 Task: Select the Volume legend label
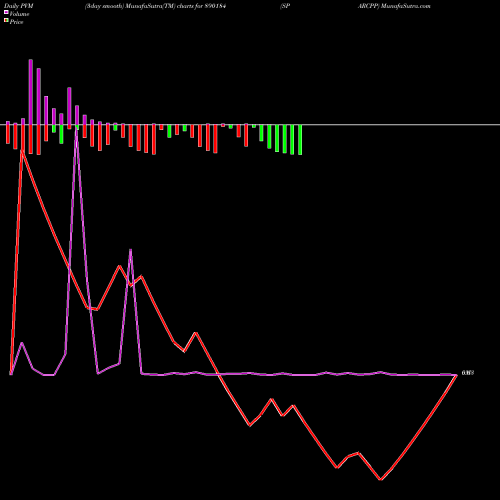coord(19,14)
